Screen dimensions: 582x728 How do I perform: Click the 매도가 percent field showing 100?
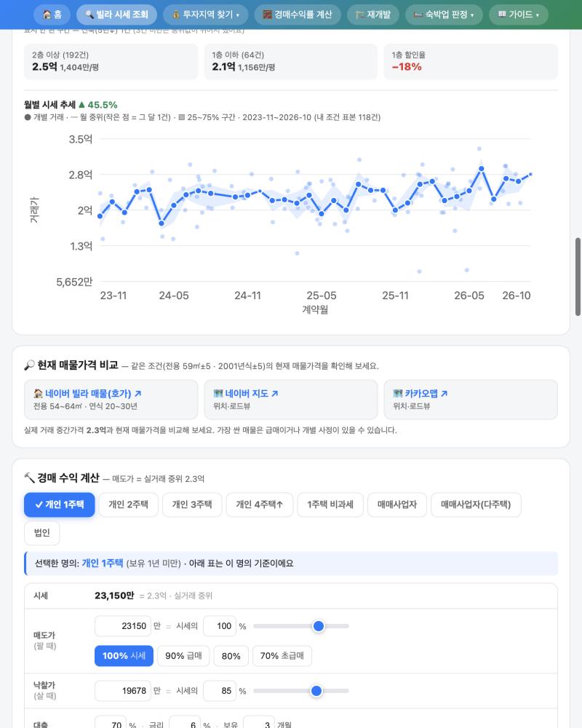(x=220, y=626)
